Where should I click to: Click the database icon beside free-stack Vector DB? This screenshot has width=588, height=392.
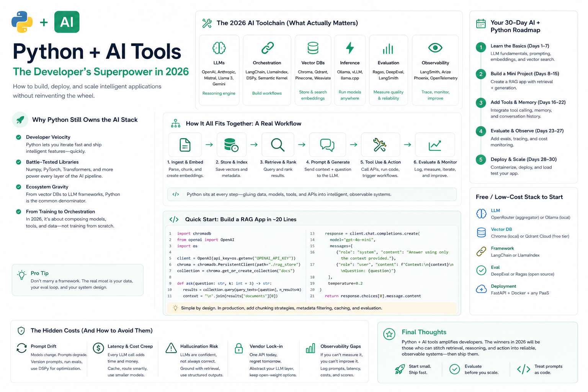(x=481, y=233)
